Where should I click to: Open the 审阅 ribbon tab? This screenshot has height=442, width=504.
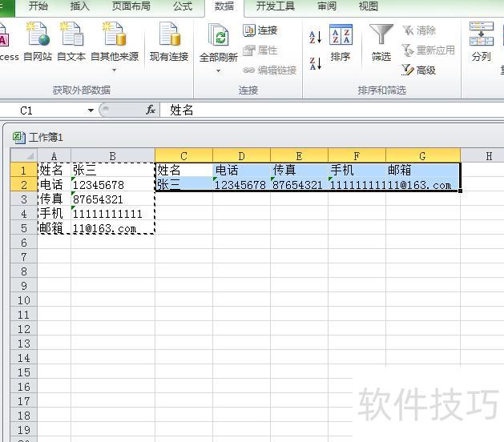327,6
